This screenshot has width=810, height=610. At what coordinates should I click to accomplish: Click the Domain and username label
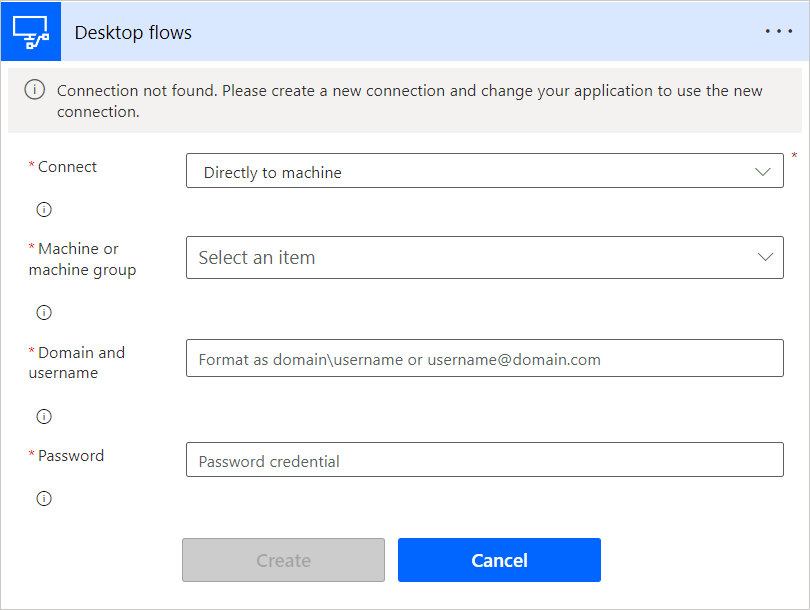point(77,363)
